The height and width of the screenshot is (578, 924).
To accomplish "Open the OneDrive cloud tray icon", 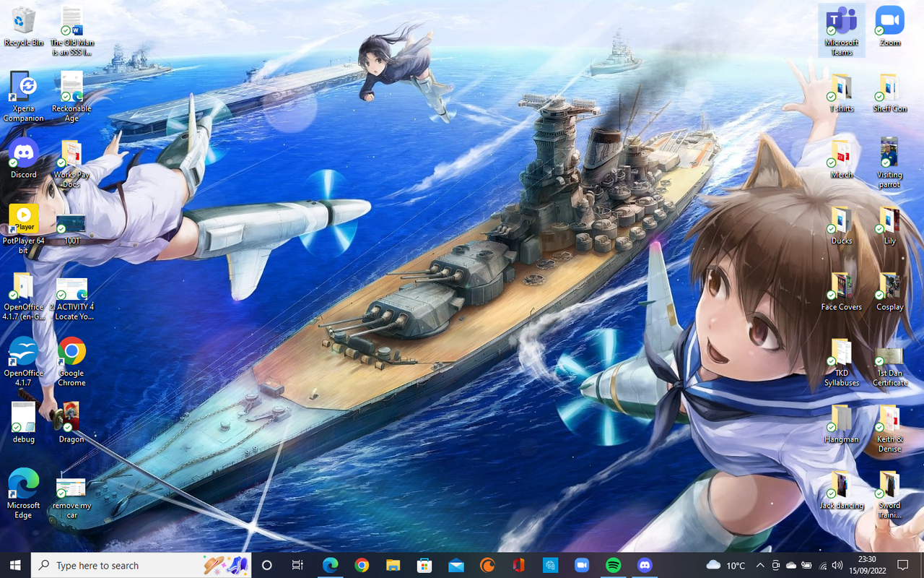I will [791, 565].
